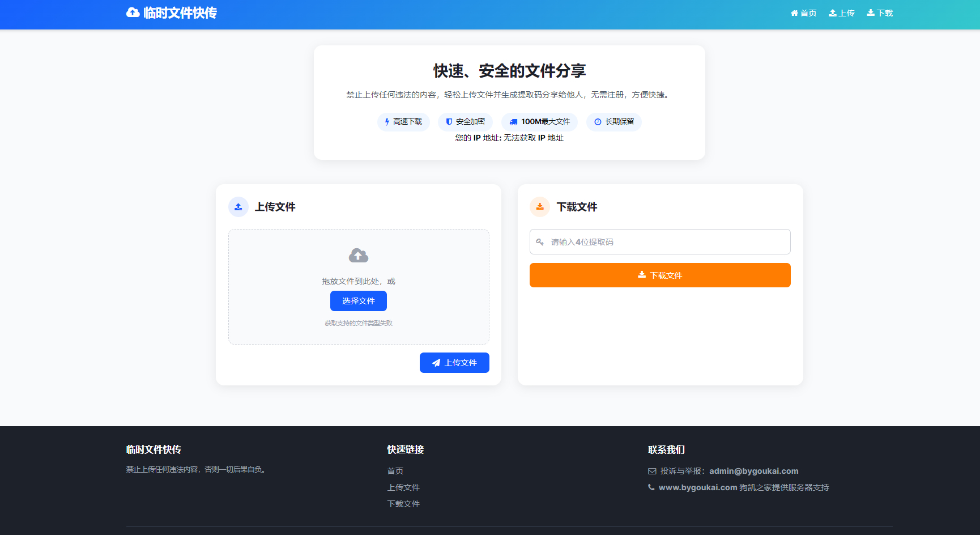Click the blue upload icon beside 上传文件 heading
980x535 pixels.
click(238, 207)
